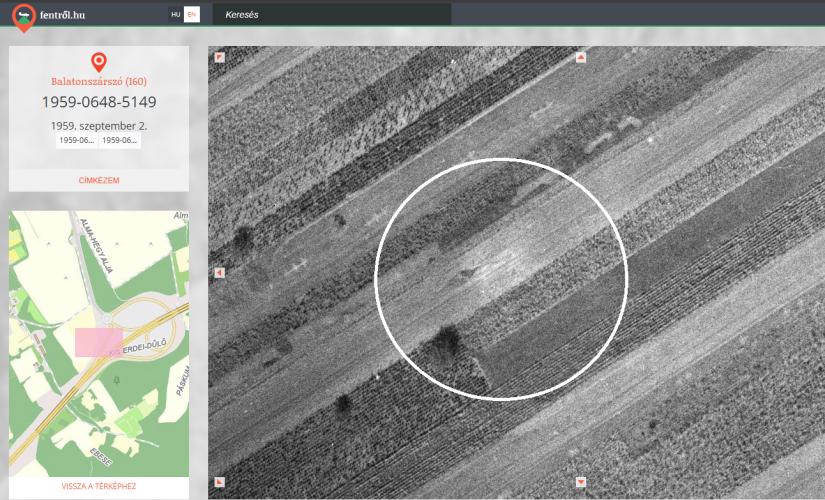Click the red location pin icon
The width and height of the screenshot is (825, 500).
coord(98,62)
